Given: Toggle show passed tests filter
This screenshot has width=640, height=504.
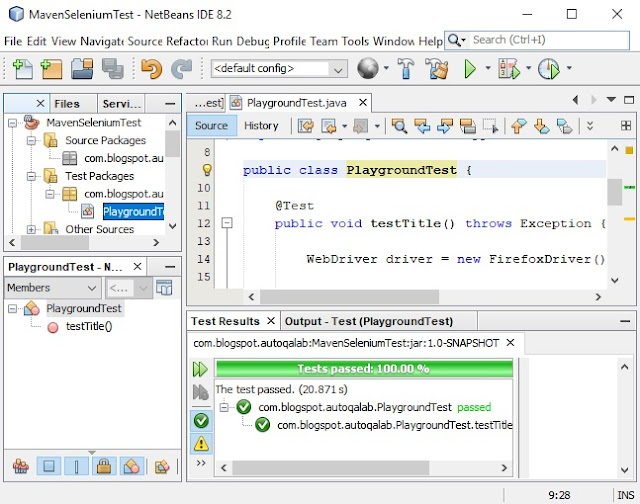Looking at the screenshot, I should click(x=201, y=420).
